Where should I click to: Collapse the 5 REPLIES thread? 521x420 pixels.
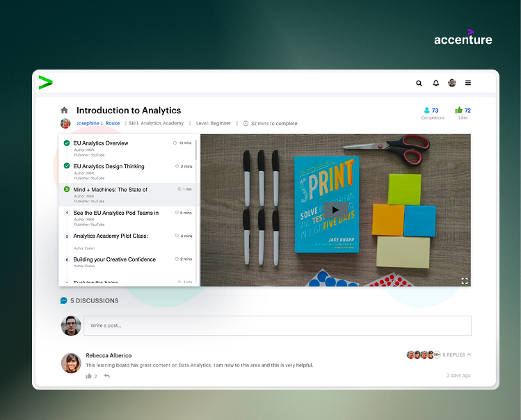(456, 355)
